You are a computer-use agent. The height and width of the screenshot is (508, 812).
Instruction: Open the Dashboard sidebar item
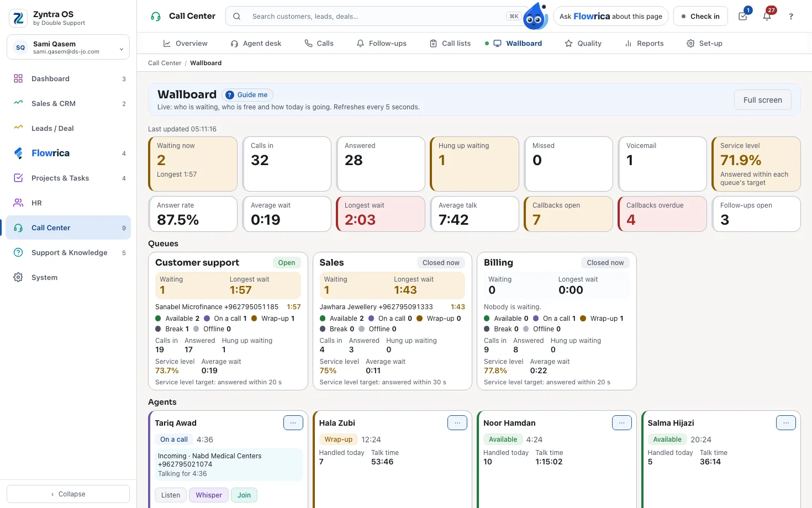tap(68, 78)
